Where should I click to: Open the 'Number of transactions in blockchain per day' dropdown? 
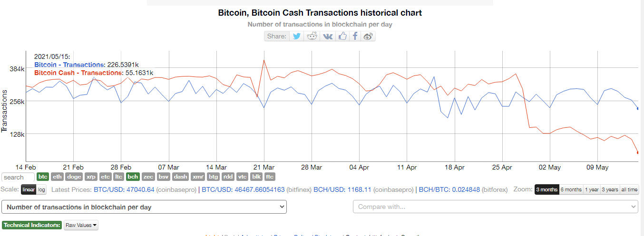pyautogui.click(x=144, y=207)
